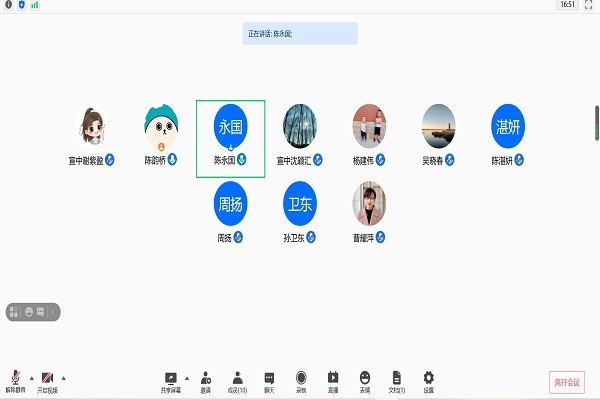Expand the audio options arrow beside microphone

31,377
